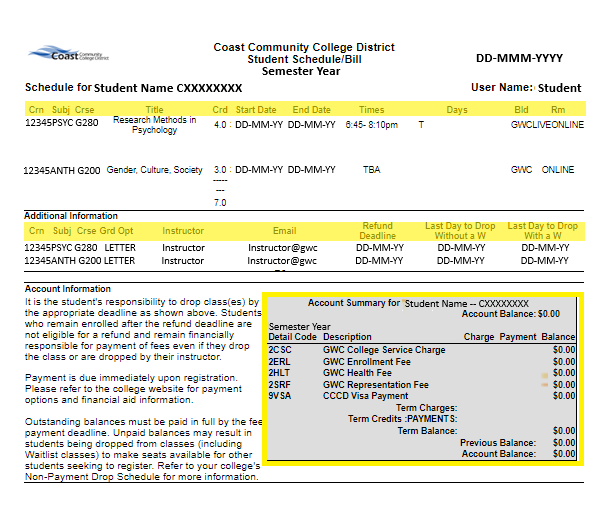Click the 'End Date' column header
Viewport: 610px width, 514px height.
312,110
